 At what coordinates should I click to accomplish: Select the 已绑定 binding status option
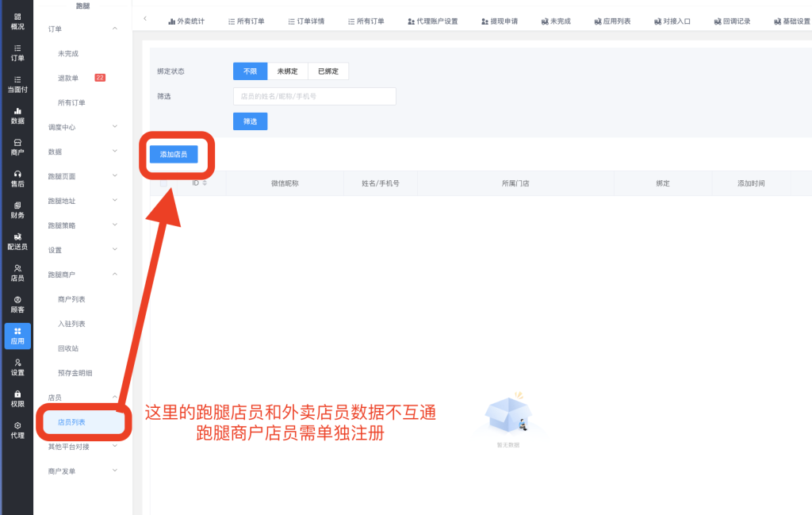(x=327, y=71)
